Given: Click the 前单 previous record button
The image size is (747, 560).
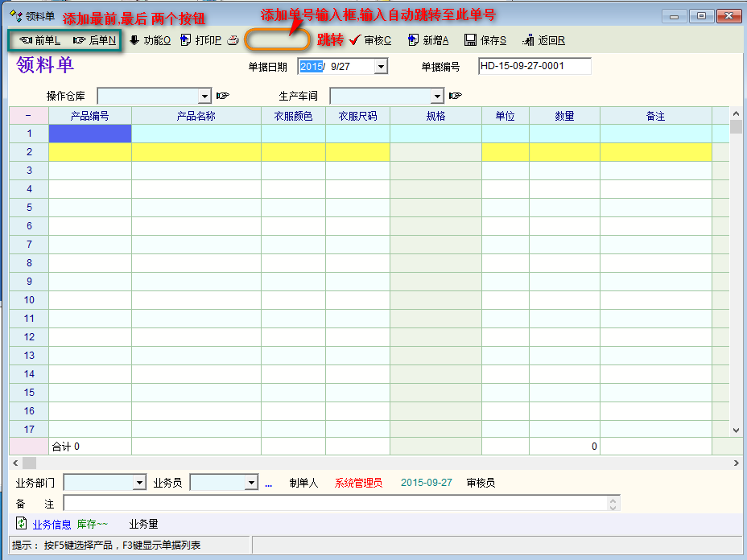Looking at the screenshot, I should [40, 40].
